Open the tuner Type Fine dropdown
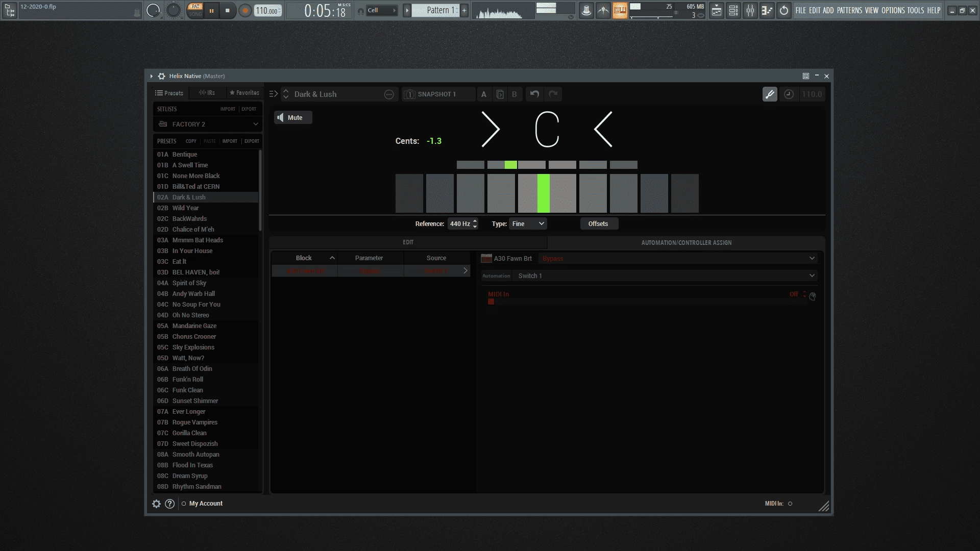 [x=528, y=224]
